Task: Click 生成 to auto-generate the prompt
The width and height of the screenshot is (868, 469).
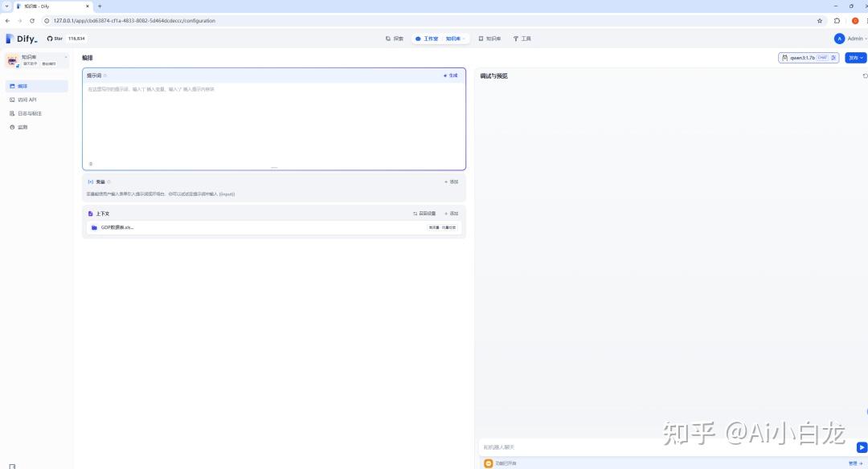Action: 450,75
